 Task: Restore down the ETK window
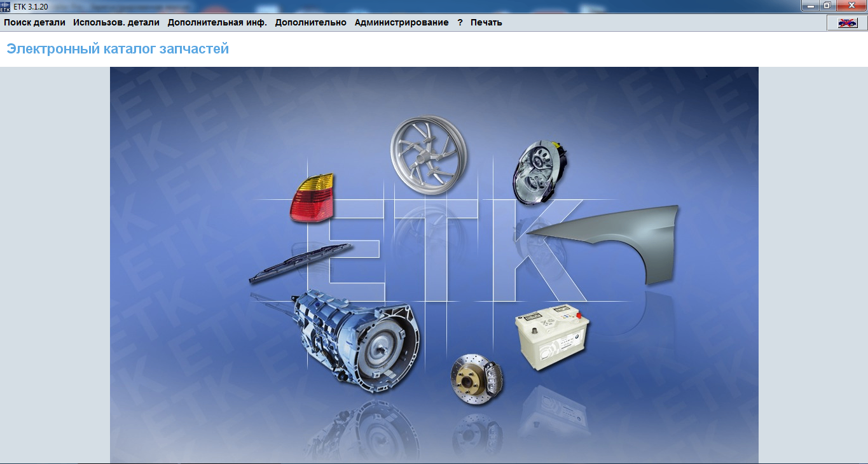827,5
